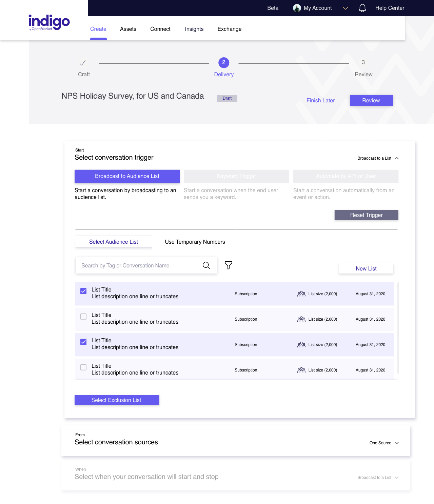Click Select Exclusion List button
This screenshot has height=504, width=434.
117,400
